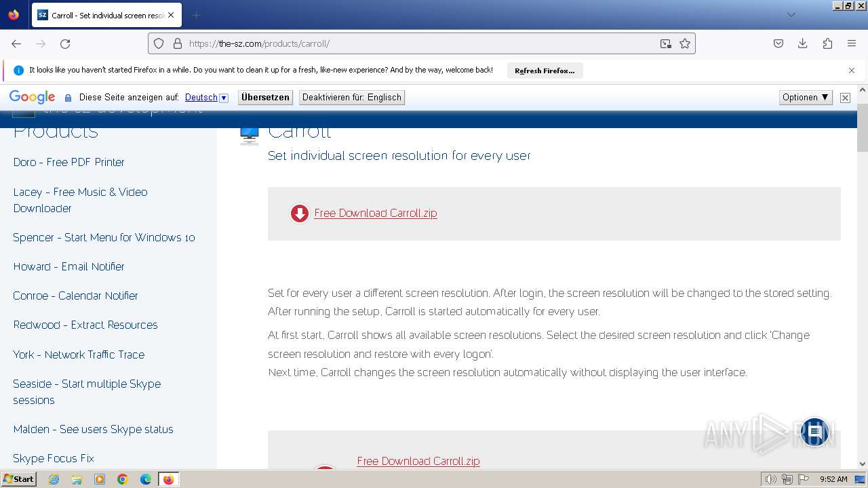Close the Google translate bar
Image resolution: width=868 pixels, height=488 pixels.
click(845, 98)
